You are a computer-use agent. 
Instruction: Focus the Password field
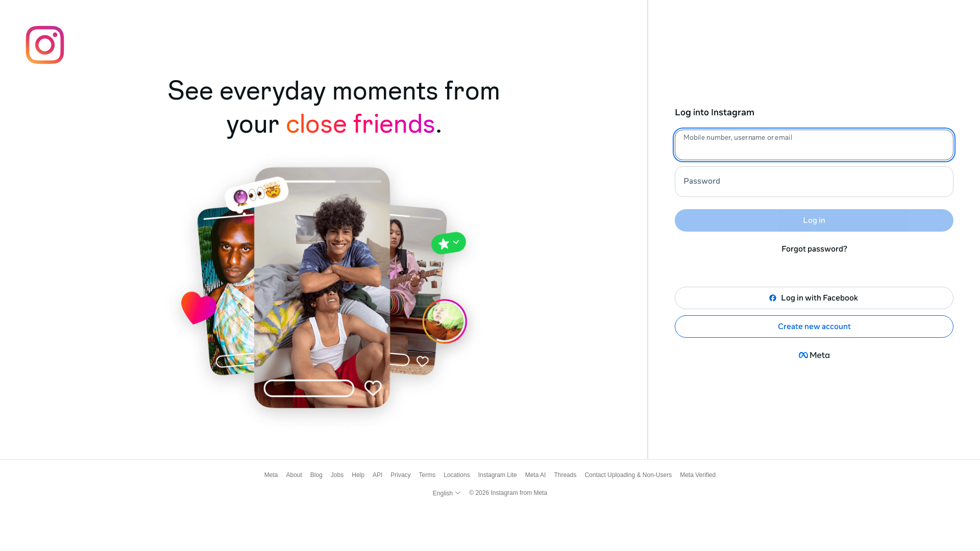(814, 182)
